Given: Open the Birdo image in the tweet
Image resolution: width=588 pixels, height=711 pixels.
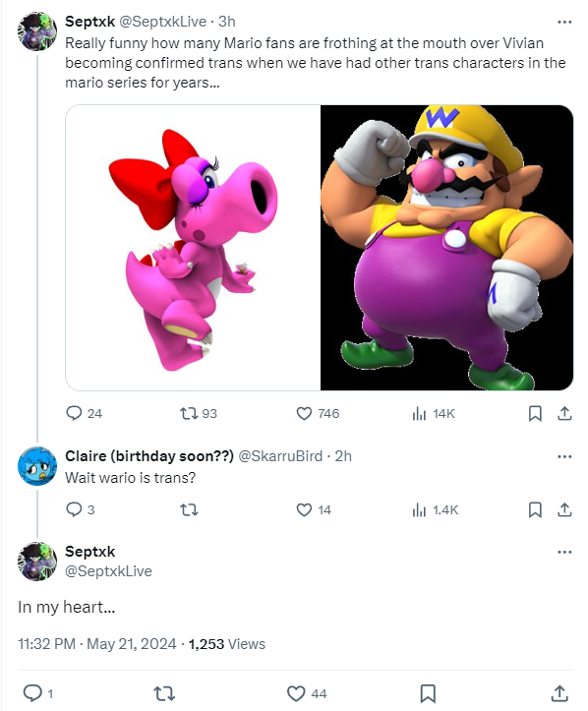Looking at the screenshot, I should (x=193, y=248).
